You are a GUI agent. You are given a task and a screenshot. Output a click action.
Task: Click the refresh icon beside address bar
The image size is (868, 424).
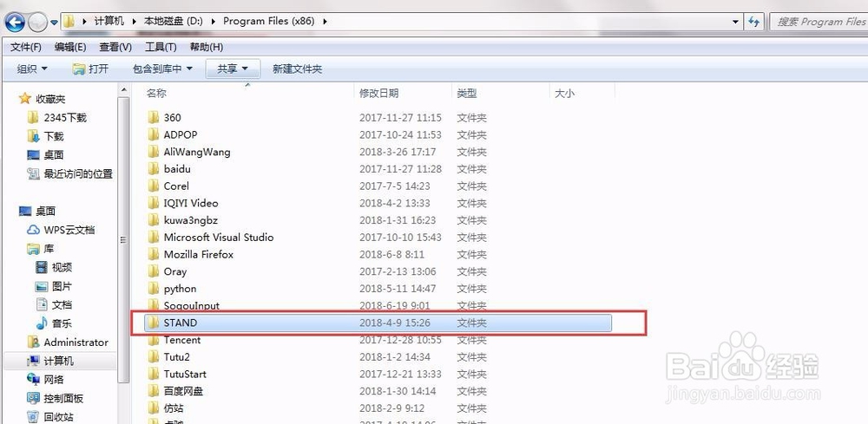pyautogui.click(x=753, y=22)
